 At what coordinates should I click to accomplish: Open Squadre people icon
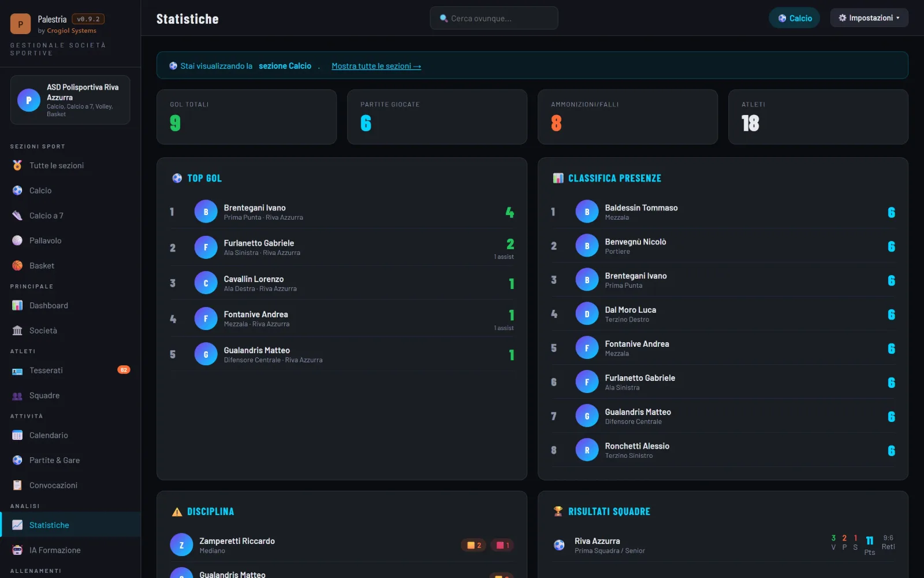(x=17, y=395)
